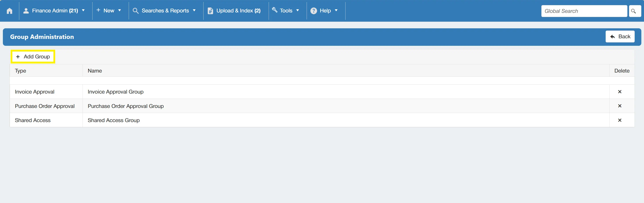Select the Purchase Order Approval Group name

(x=125, y=106)
